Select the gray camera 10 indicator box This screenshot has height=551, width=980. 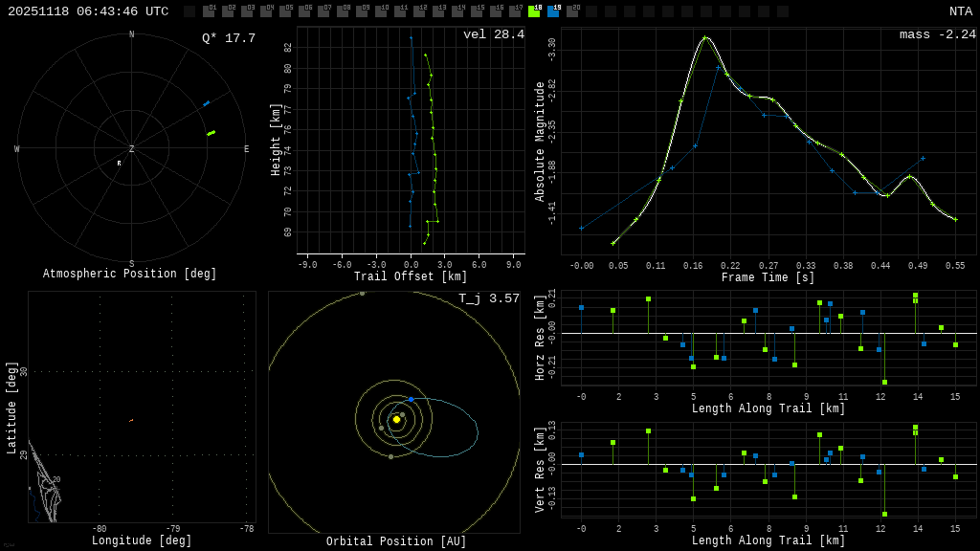tap(381, 11)
